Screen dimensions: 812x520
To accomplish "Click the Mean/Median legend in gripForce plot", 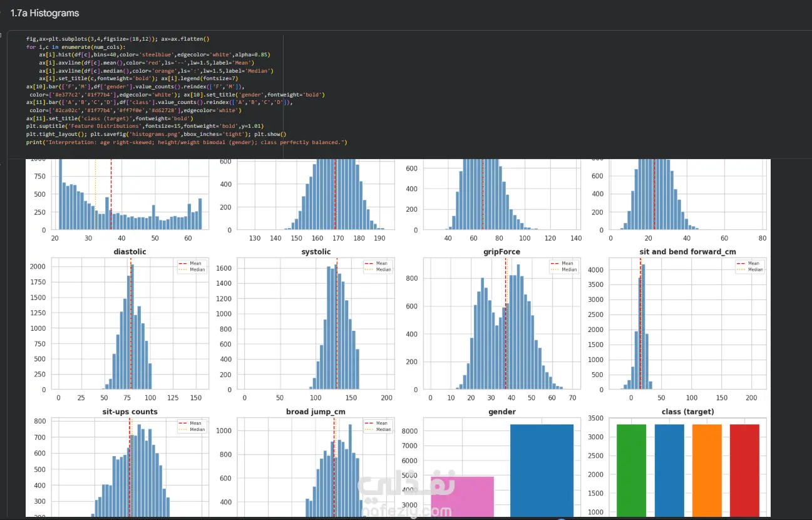I will coord(563,266).
